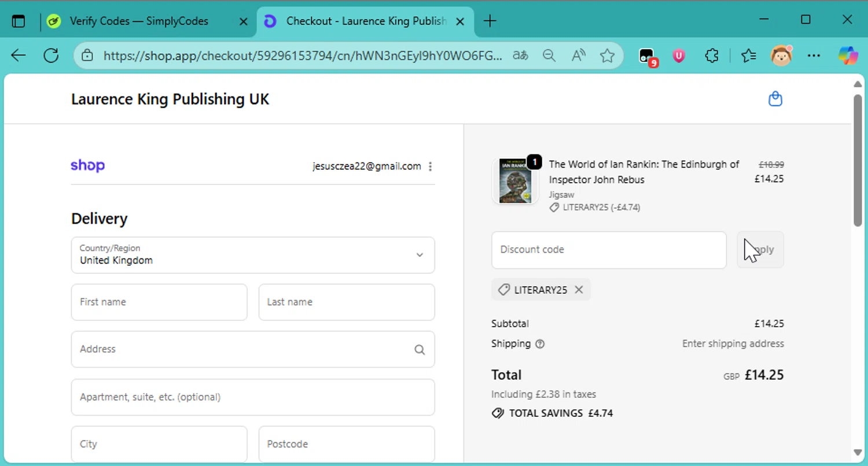Click the Subtotal label
This screenshot has height=466, width=868.
point(510,324)
